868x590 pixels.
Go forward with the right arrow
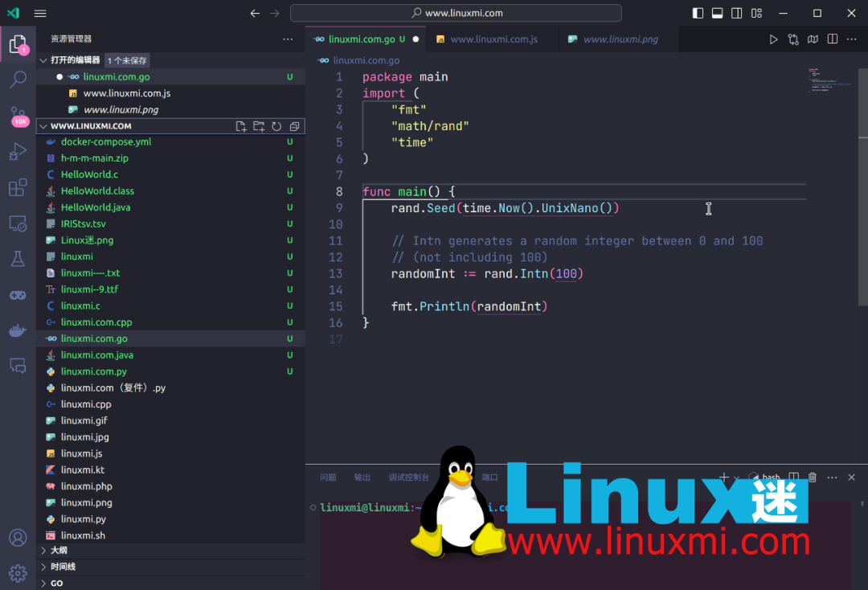[275, 14]
